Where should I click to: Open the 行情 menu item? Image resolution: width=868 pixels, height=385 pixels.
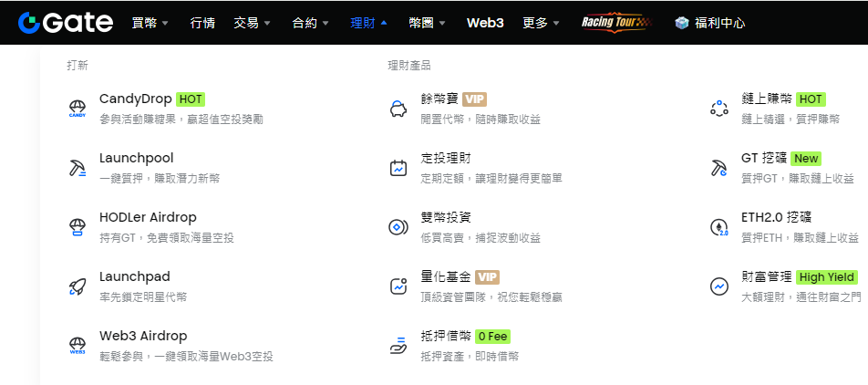click(202, 23)
